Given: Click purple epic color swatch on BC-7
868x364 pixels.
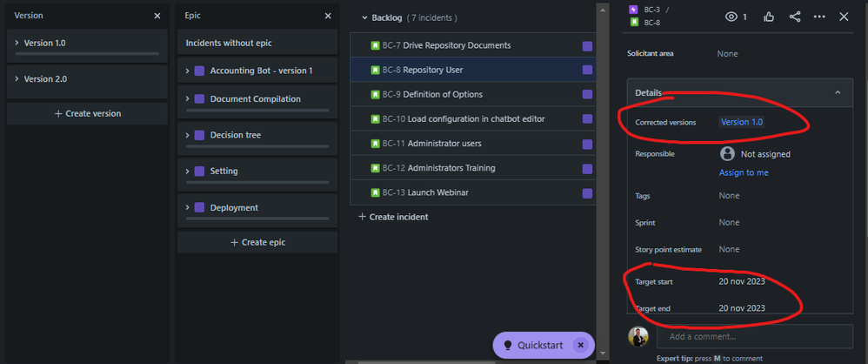Looking at the screenshot, I should pos(587,46).
